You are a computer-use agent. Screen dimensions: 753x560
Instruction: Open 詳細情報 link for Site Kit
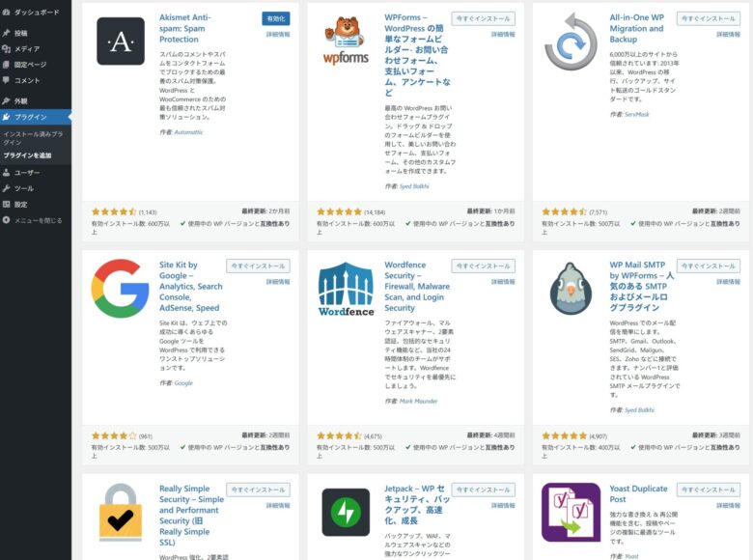[x=278, y=282]
